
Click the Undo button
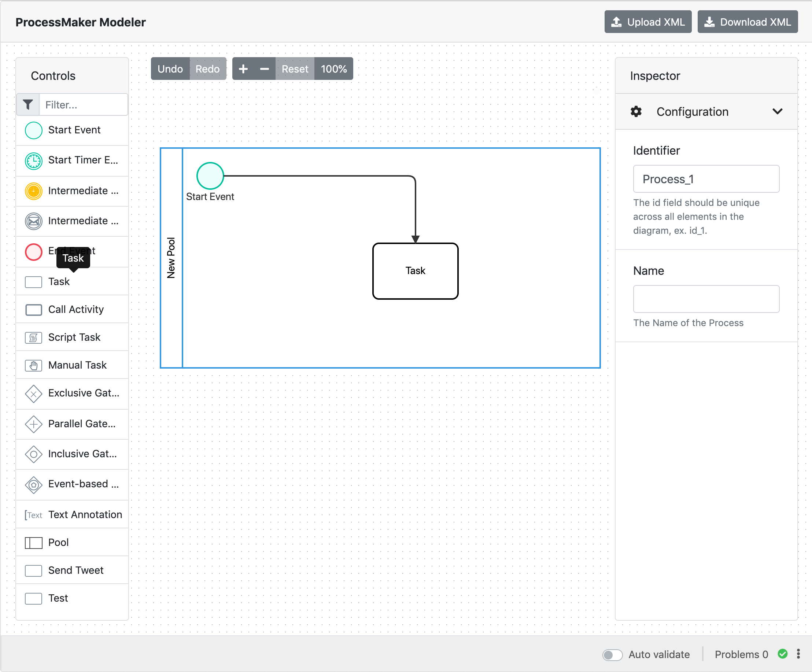(170, 69)
